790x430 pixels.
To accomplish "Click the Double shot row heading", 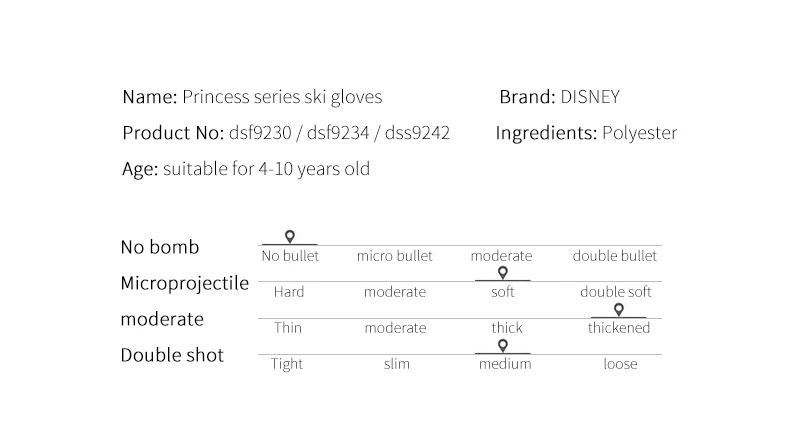I will click(x=172, y=355).
